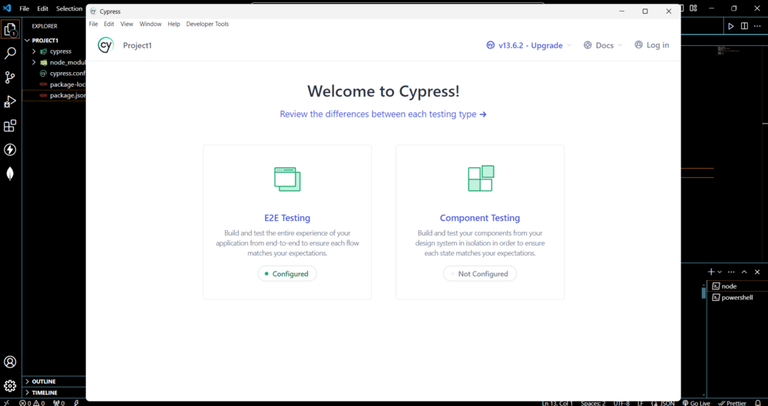Select the node terminal tab
Screen dimensions: 768x406
(x=736, y=286)
